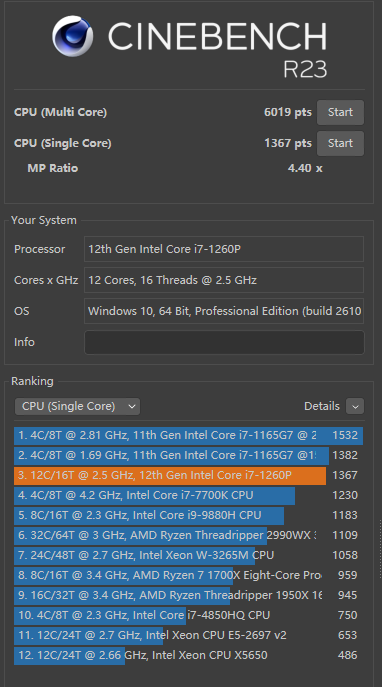The image size is (382, 687).
Task: Click the Cinebench sphere logo icon
Action: pyautogui.click(x=72, y=36)
